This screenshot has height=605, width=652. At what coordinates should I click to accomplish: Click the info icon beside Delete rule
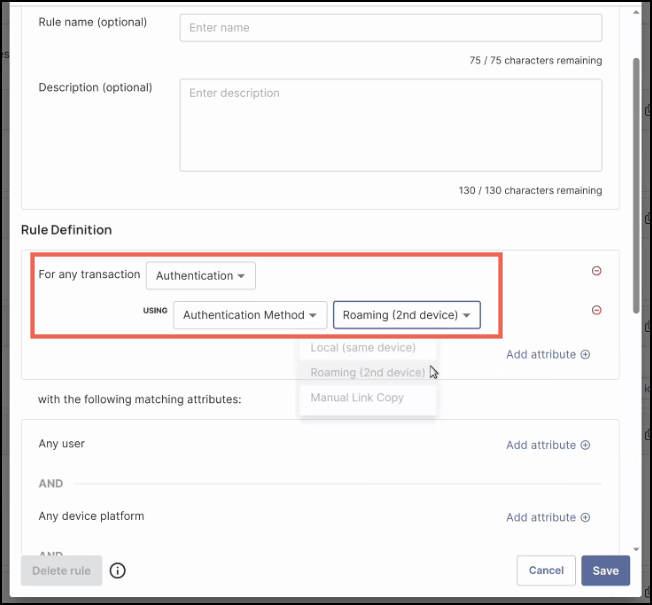pos(118,571)
